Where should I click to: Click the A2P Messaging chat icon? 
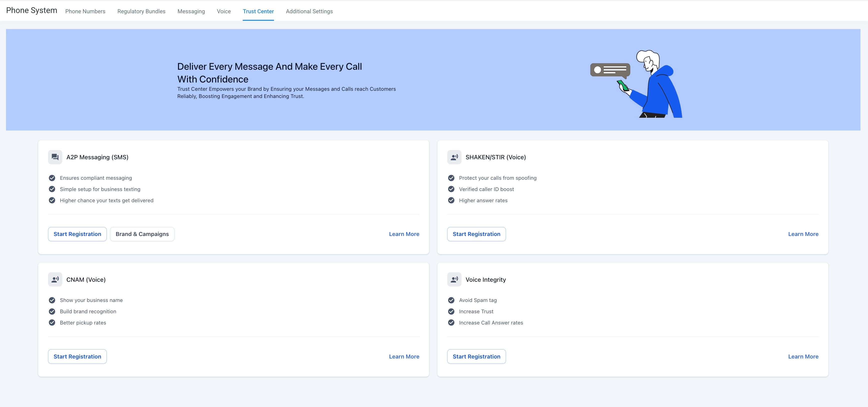[55, 157]
